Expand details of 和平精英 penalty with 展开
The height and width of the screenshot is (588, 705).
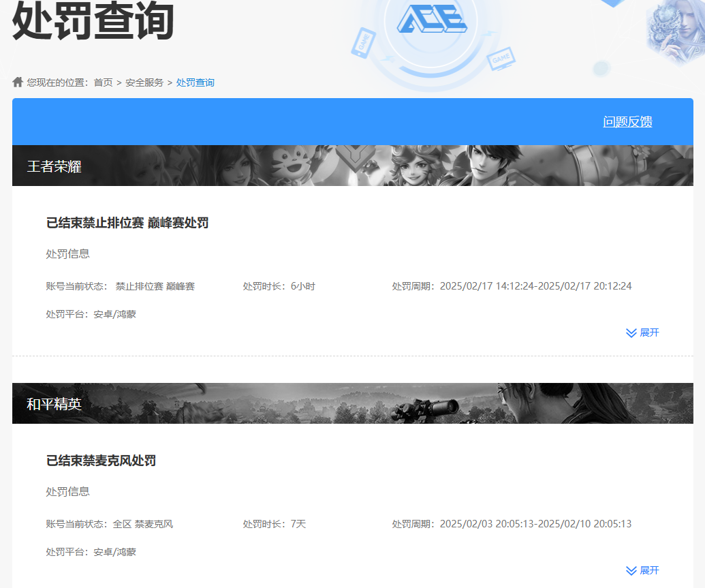pos(642,570)
